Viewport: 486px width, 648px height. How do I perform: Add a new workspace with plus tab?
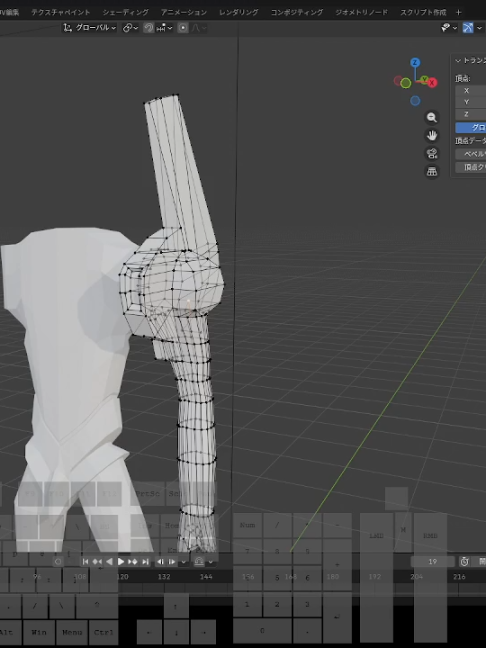458,12
